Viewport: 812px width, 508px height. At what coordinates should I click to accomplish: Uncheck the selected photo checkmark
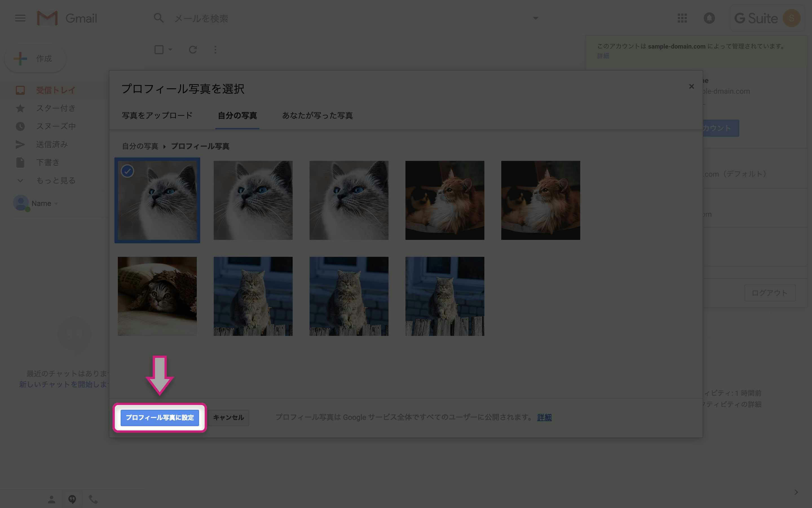click(x=127, y=171)
